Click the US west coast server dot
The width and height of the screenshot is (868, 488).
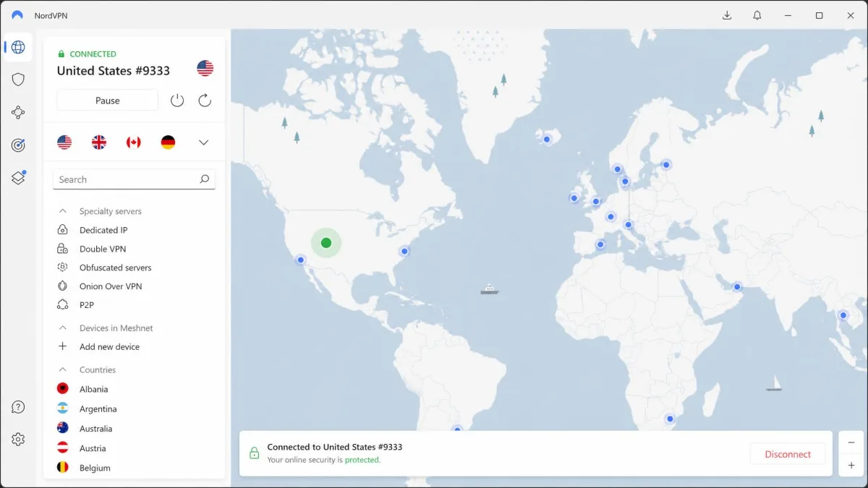(301, 260)
